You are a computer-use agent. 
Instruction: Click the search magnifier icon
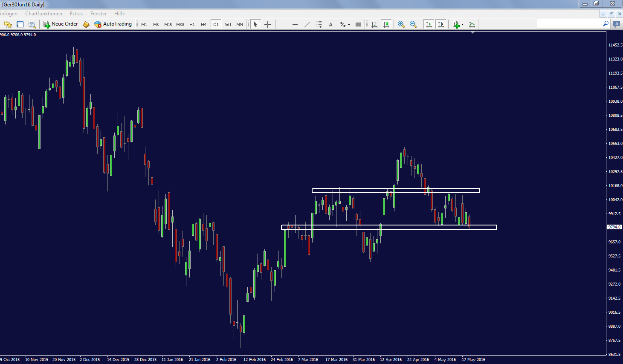click(606, 24)
